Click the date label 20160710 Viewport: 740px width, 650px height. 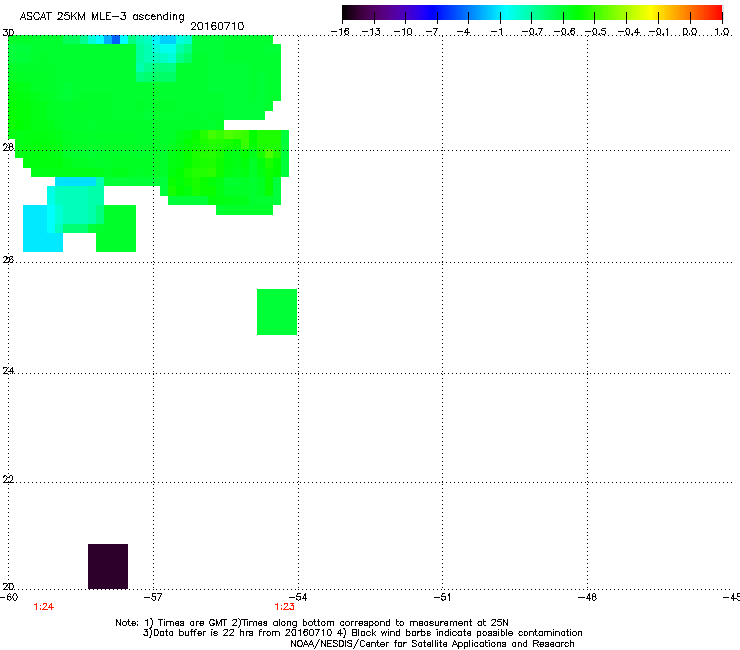(x=217, y=26)
